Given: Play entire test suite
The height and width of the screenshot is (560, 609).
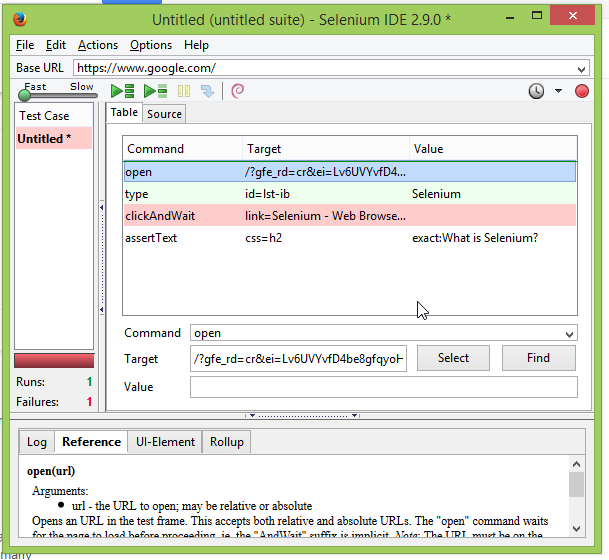Looking at the screenshot, I should [122, 91].
